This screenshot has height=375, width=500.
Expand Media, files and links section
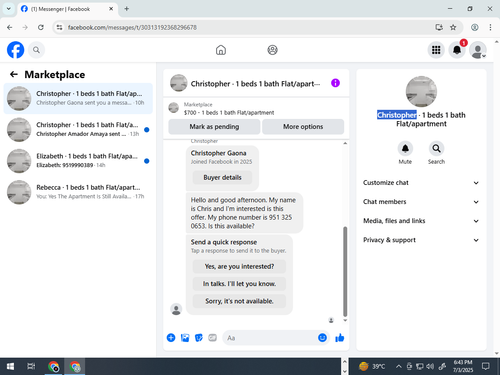tap(421, 221)
